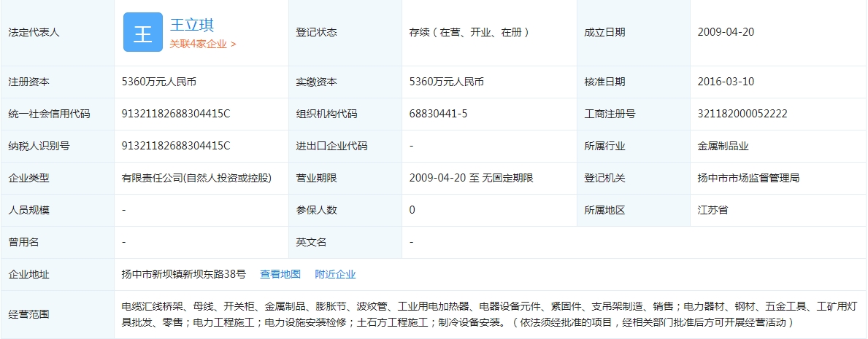The width and height of the screenshot is (868, 339).
Task: Click the 江苏省 region value
Action: pyautogui.click(x=713, y=210)
